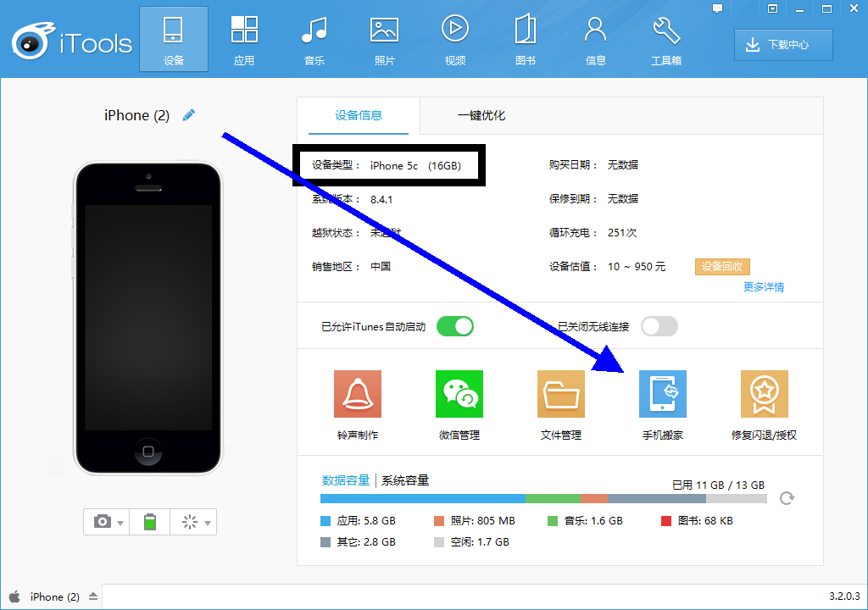Open the 照片 (Photos) section

point(384,39)
